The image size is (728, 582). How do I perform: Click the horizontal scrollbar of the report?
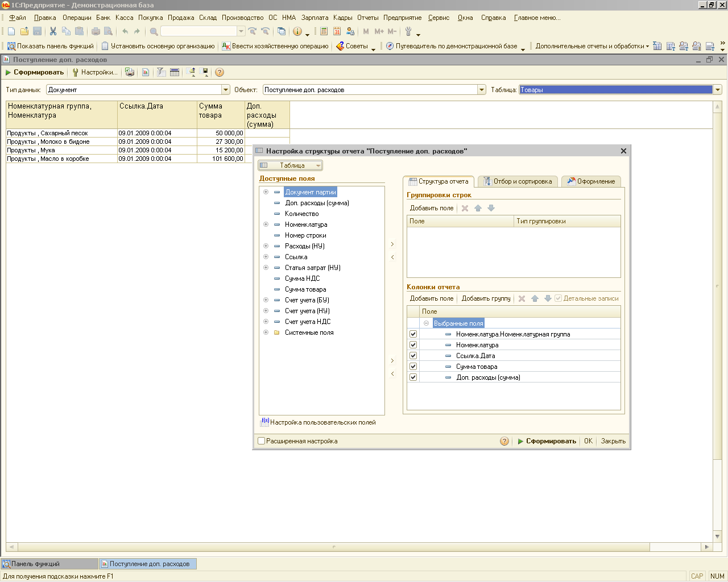333,547
